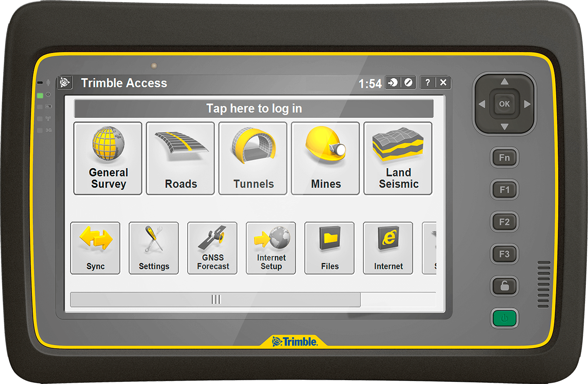Click the padlock lock hardware button

504,286
